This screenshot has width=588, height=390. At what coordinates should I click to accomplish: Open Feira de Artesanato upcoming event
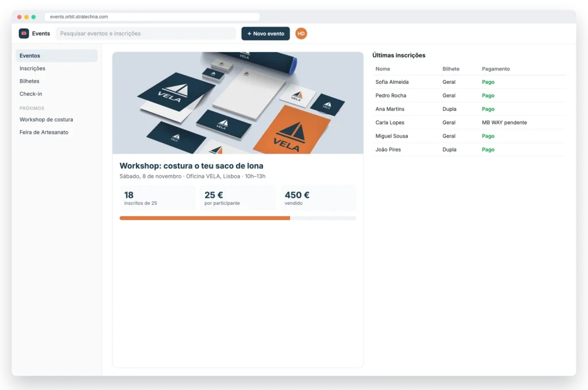coord(57,132)
